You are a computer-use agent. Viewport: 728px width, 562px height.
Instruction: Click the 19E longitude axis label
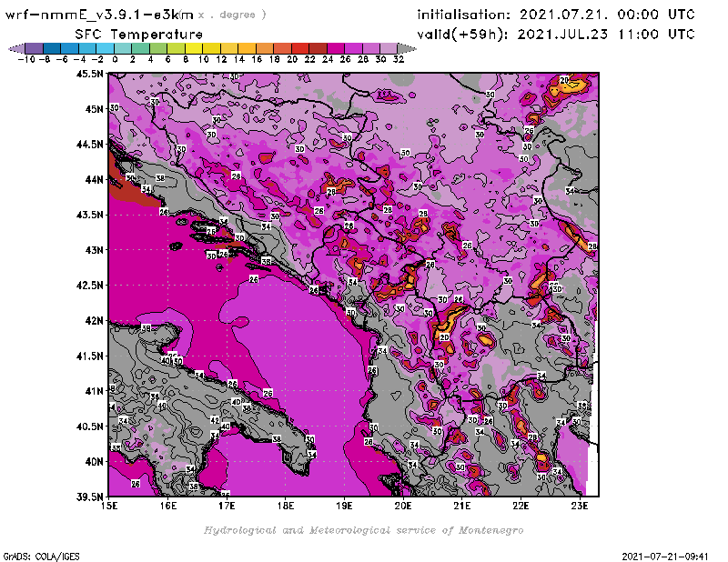(345, 505)
